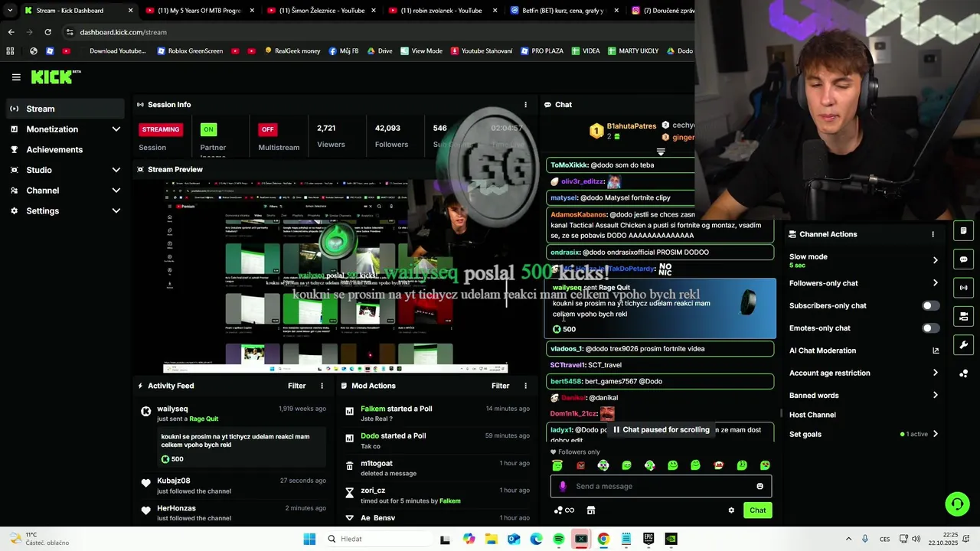
Task: Go back with browser back arrow
Action: tap(11, 32)
